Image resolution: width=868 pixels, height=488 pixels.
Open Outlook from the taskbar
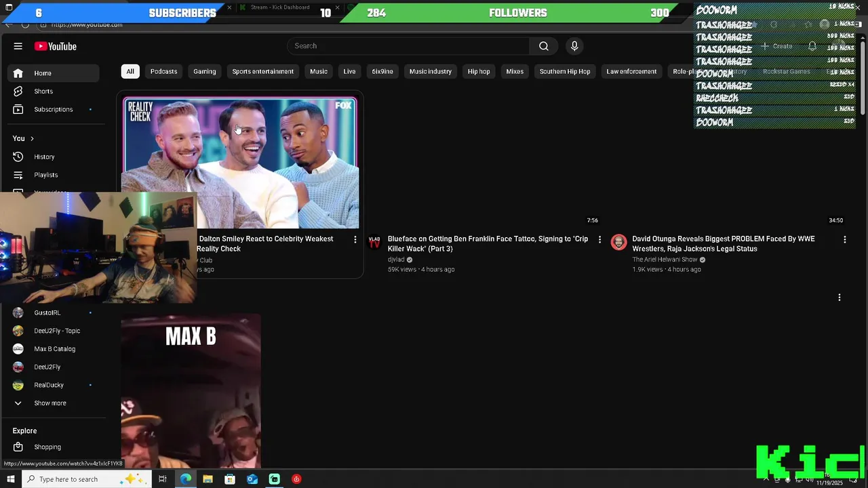[x=252, y=479]
